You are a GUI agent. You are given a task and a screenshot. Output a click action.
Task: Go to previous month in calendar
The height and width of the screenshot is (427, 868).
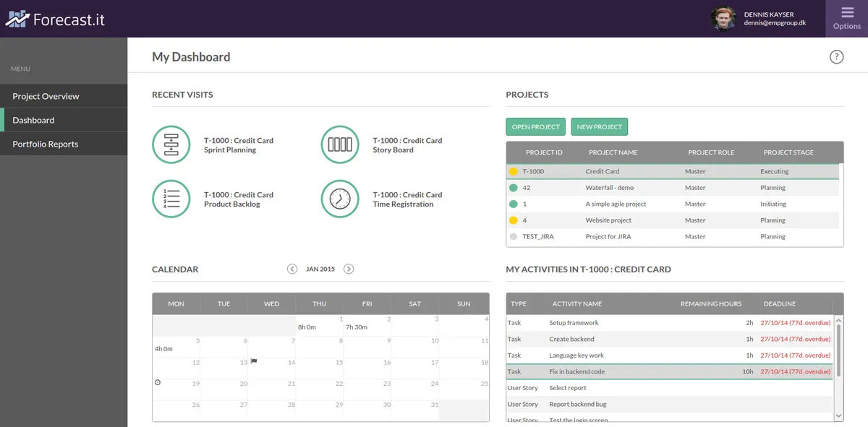click(292, 269)
